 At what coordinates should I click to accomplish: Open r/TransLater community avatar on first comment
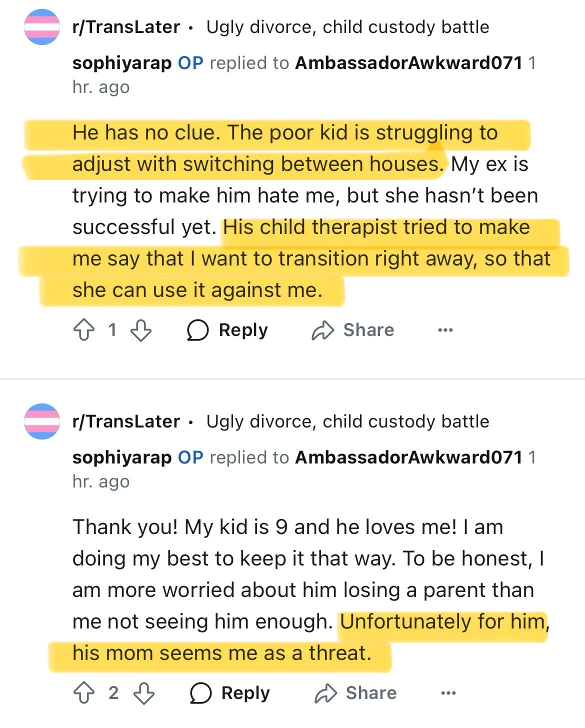point(42,27)
